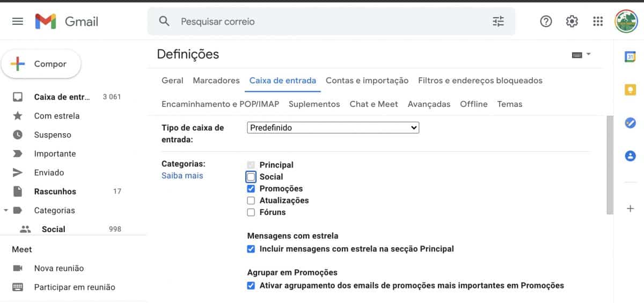
Task: Open the Google apps grid icon
Action: click(598, 21)
